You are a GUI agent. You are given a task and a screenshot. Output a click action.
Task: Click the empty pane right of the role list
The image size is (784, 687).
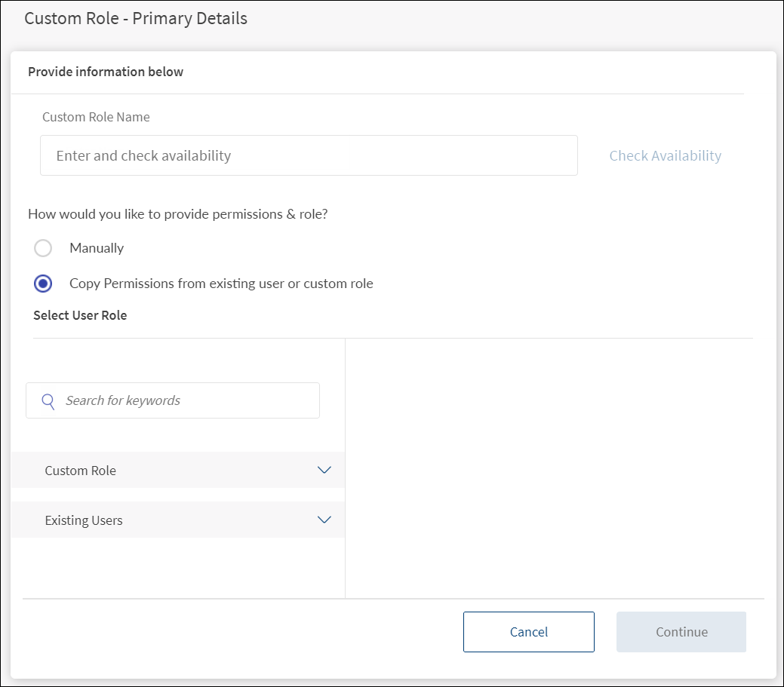click(549, 468)
